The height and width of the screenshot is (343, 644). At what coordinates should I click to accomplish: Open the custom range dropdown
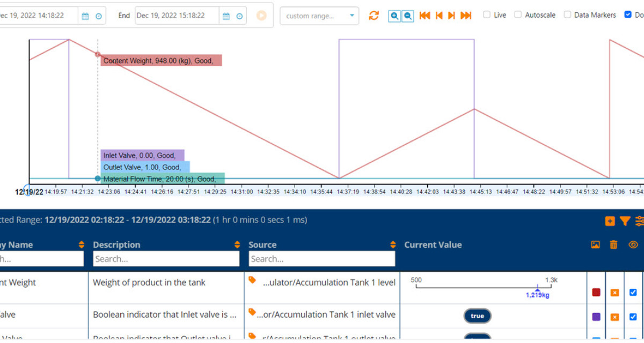(318, 16)
